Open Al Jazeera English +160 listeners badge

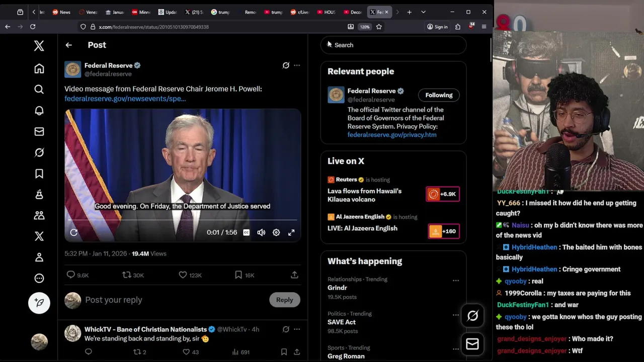click(444, 231)
